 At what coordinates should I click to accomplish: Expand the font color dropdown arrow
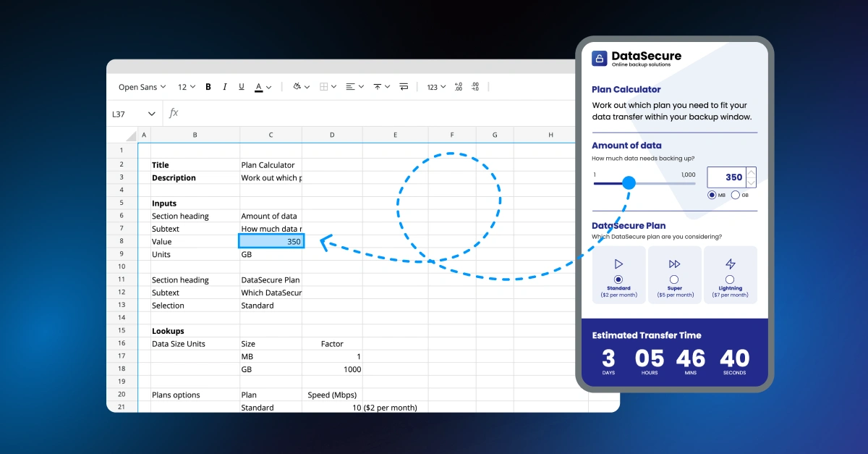[269, 88]
